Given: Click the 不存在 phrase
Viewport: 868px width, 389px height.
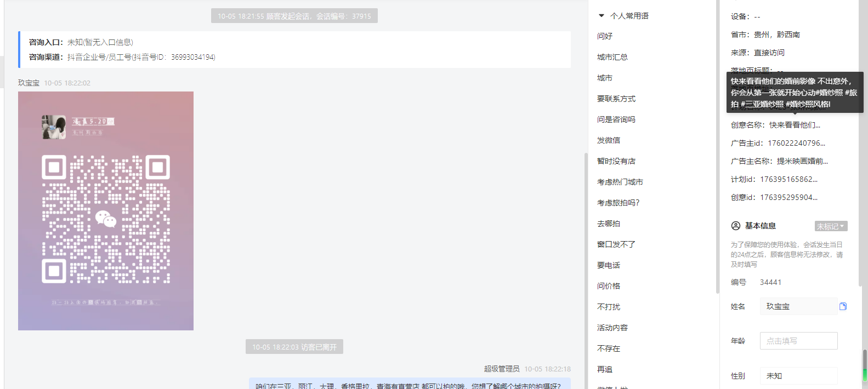Looking at the screenshot, I should click(x=609, y=348).
